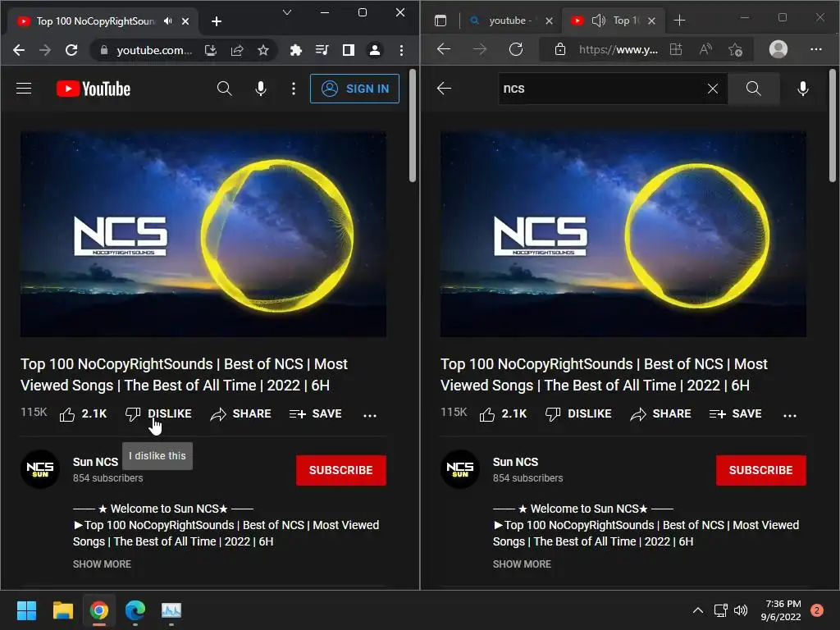Refresh page in Edge browser
The height and width of the screenshot is (630, 840).
[x=516, y=49]
